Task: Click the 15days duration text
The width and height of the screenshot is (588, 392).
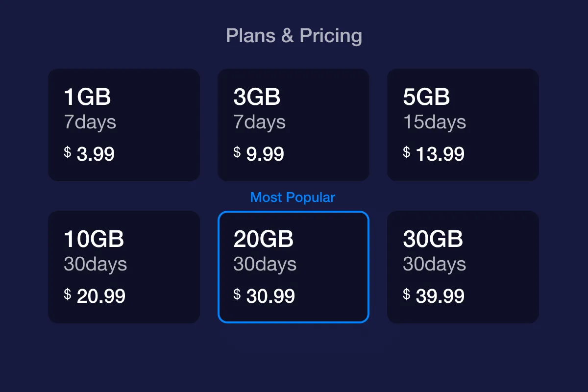Action: click(x=434, y=122)
